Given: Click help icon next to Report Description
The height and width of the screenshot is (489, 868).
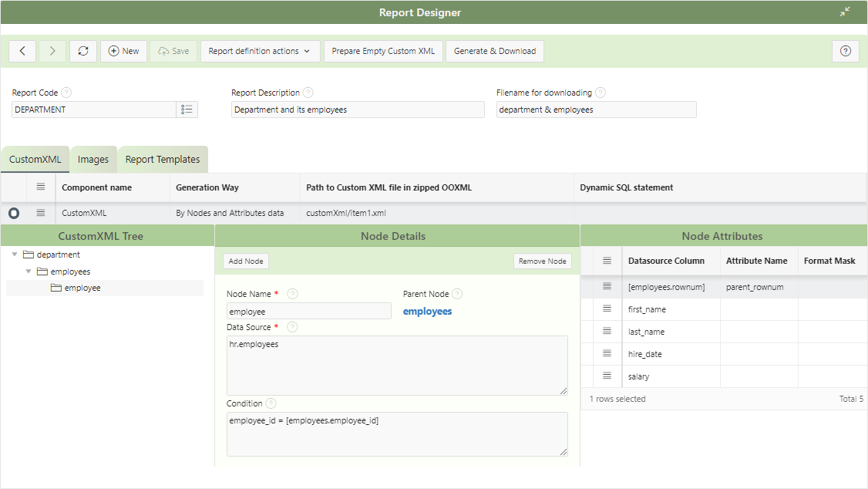Looking at the screenshot, I should pyautogui.click(x=308, y=93).
